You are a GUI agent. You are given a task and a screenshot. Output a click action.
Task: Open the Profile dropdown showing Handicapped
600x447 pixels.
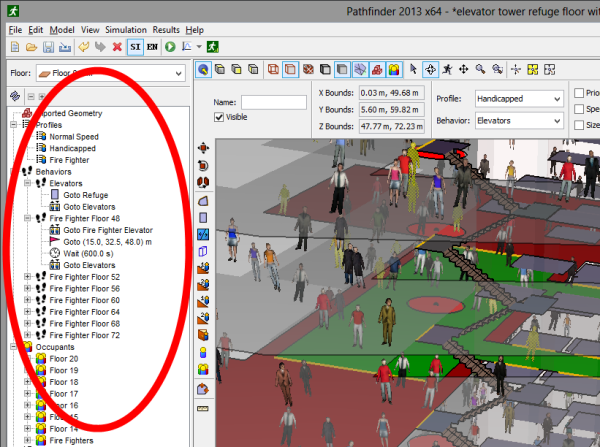[x=519, y=99]
